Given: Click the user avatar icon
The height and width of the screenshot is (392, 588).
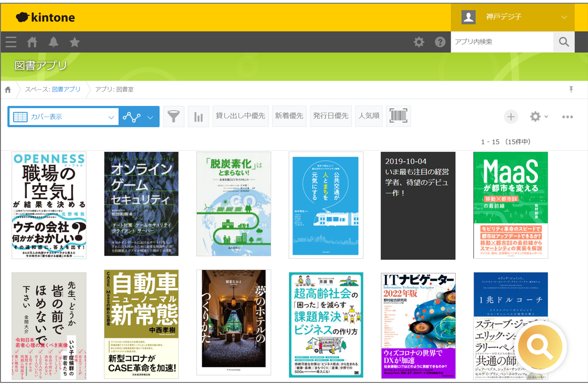Looking at the screenshot, I should point(469,17).
